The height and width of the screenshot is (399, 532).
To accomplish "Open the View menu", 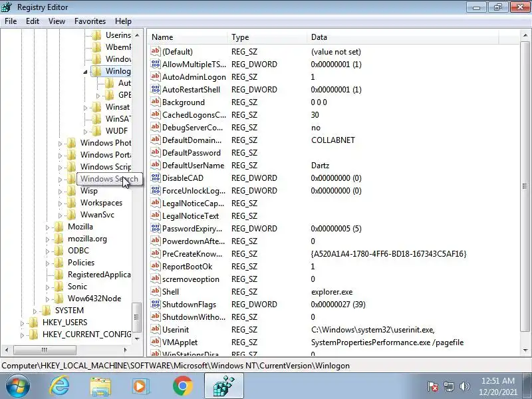I will coord(57,21).
